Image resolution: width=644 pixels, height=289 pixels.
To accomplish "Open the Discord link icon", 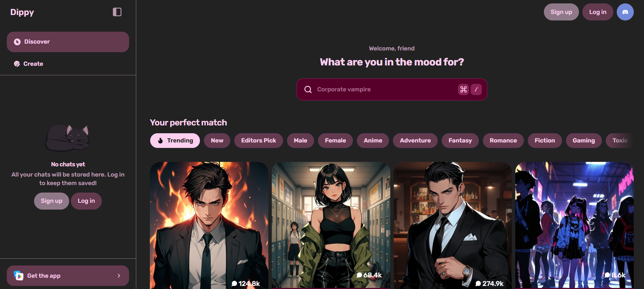I will pos(625,12).
